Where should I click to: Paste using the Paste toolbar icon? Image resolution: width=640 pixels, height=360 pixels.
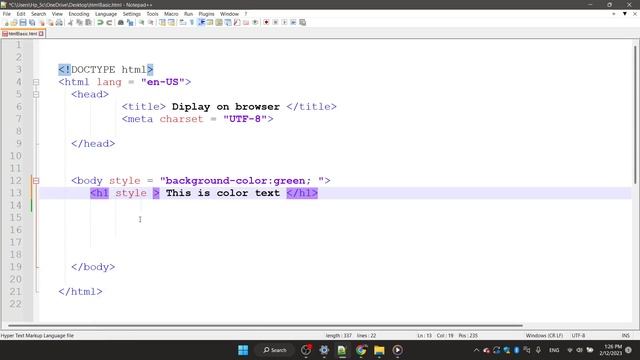click(x=88, y=22)
